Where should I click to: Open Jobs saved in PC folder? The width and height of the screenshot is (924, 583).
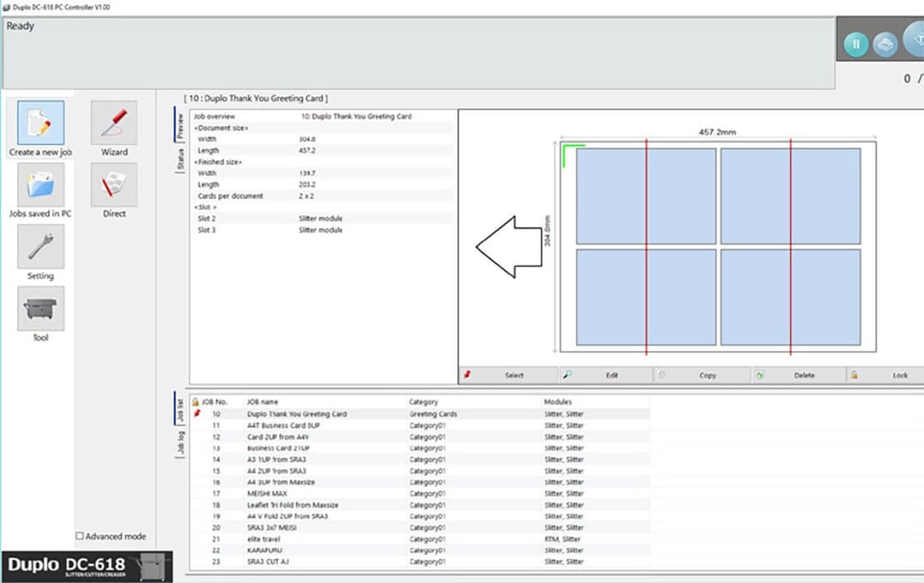tap(40, 185)
